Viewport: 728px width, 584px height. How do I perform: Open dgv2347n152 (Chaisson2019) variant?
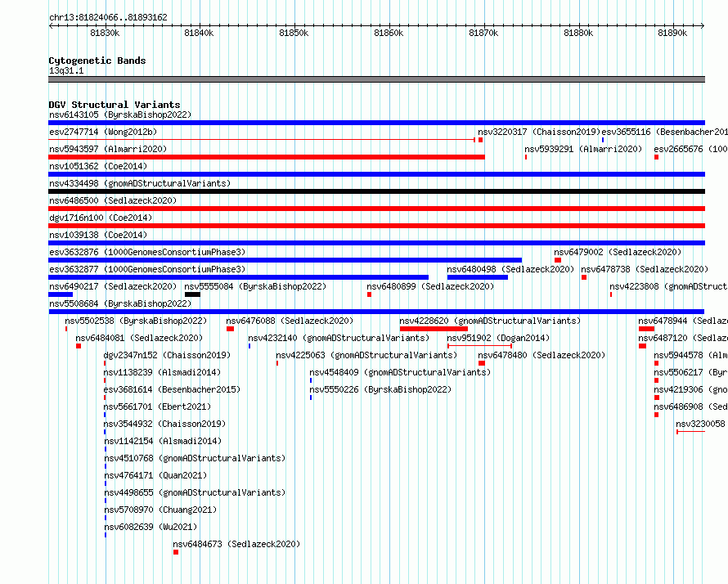[x=167, y=355]
